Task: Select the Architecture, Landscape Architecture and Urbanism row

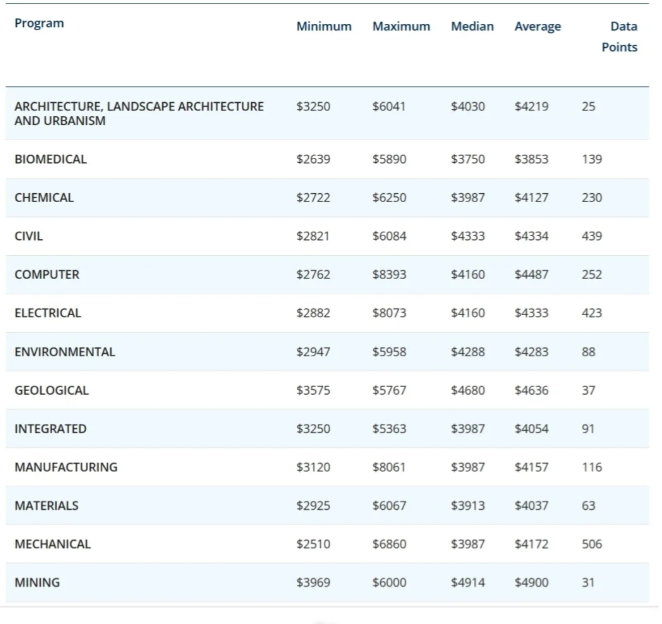Action: pos(139,113)
